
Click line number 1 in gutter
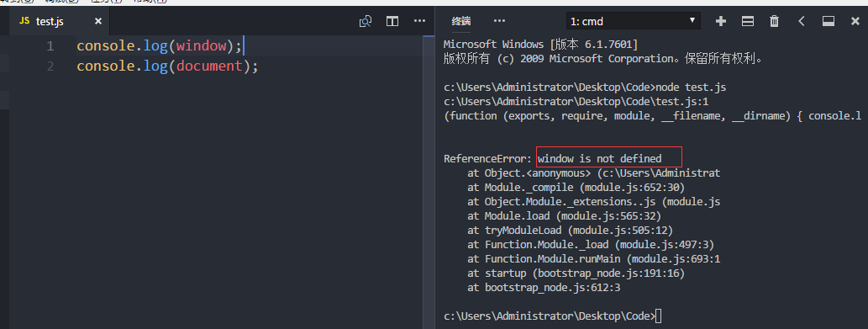(x=50, y=46)
